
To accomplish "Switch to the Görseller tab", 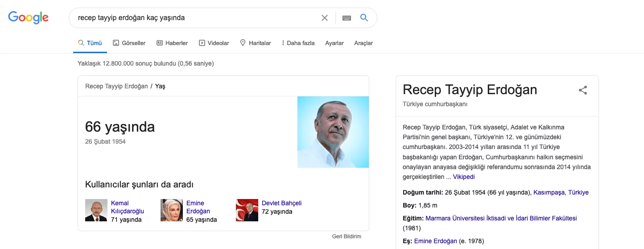I will click(129, 43).
